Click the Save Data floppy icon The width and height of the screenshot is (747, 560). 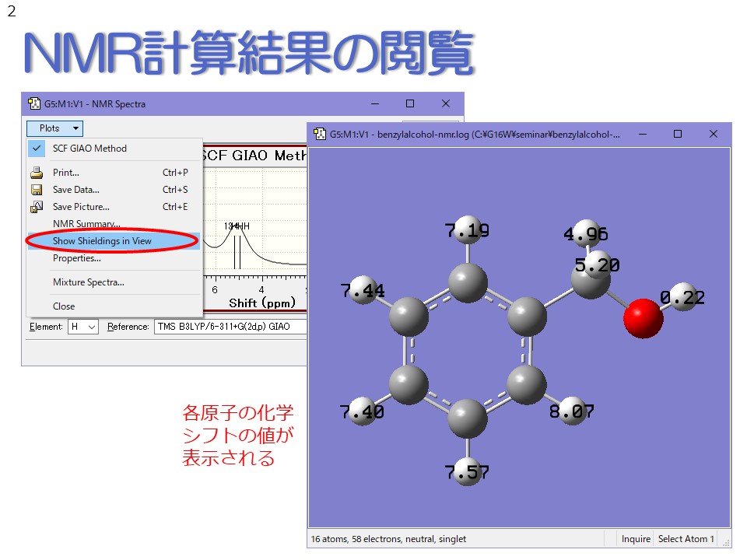coord(37,190)
